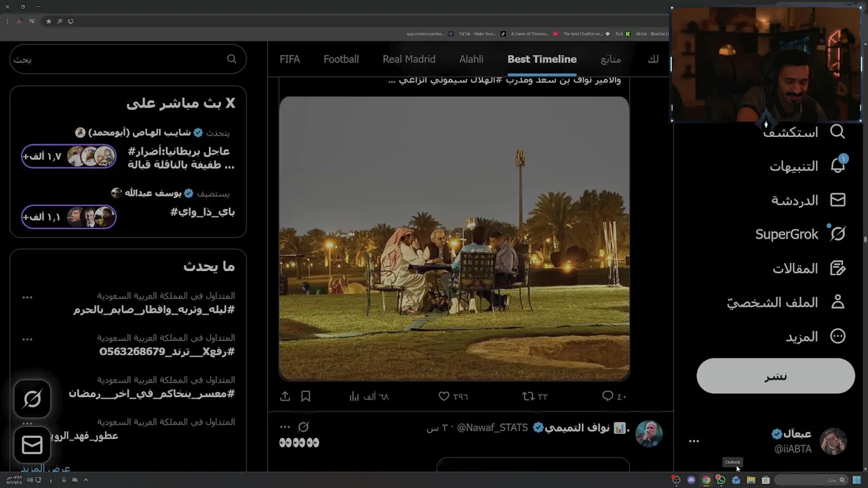Click the Post (نشر) button
This screenshot has width=868, height=488.
point(776,376)
